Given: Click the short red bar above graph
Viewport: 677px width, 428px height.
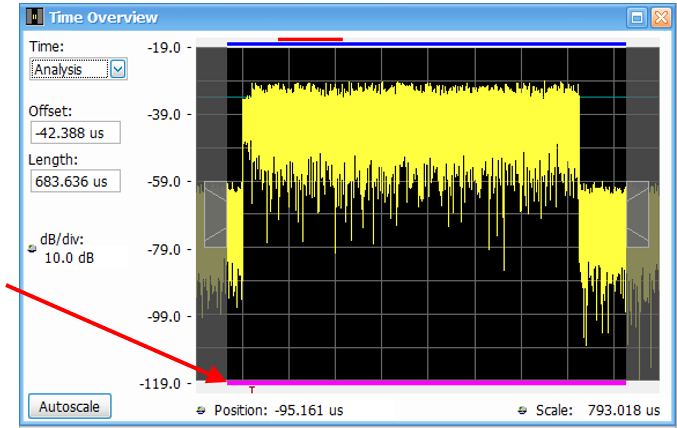Looking at the screenshot, I should pyautogui.click(x=310, y=39).
